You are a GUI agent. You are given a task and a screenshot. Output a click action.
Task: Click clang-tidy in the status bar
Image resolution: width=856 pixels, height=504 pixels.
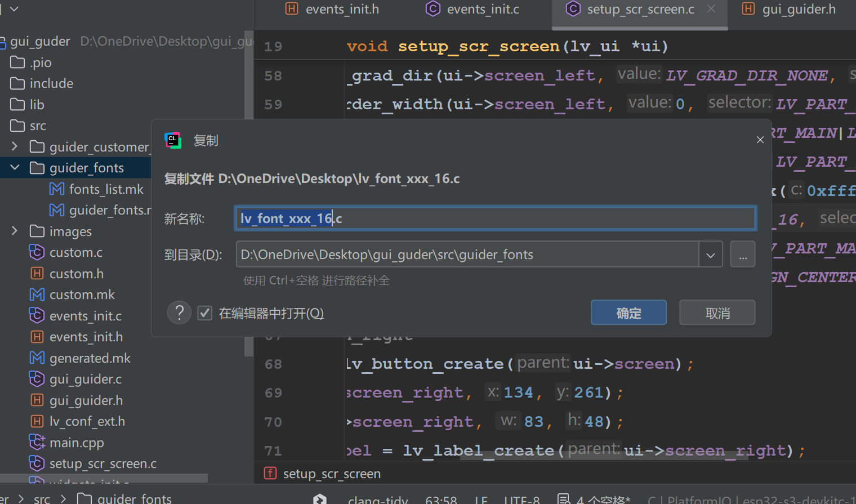point(378,499)
